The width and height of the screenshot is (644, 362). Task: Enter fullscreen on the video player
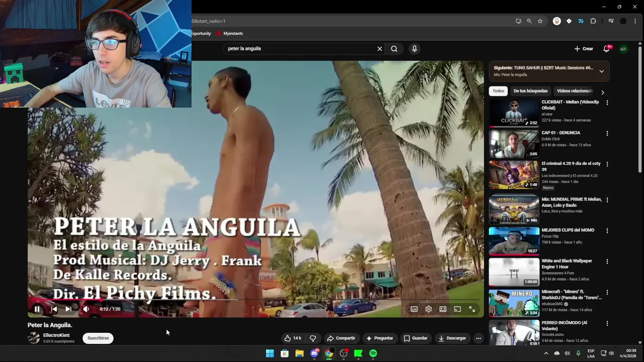click(x=472, y=309)
